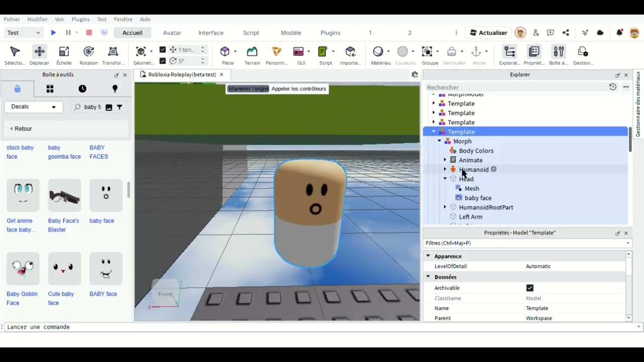Open the Importer tool
Image resolution: width=644 pixels, height=362 pixels.
point(350,55)
